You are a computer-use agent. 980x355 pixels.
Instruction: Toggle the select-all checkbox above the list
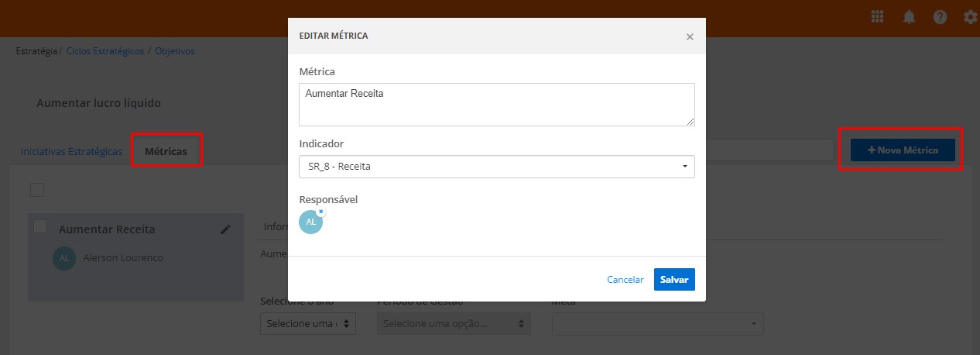pyautogui.click(x=37, y=190)
